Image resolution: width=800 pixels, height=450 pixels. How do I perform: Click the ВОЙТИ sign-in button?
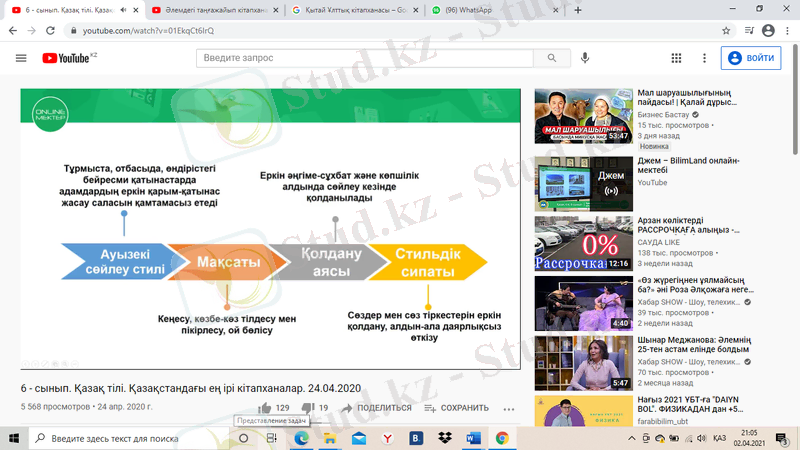click(750, 58)
